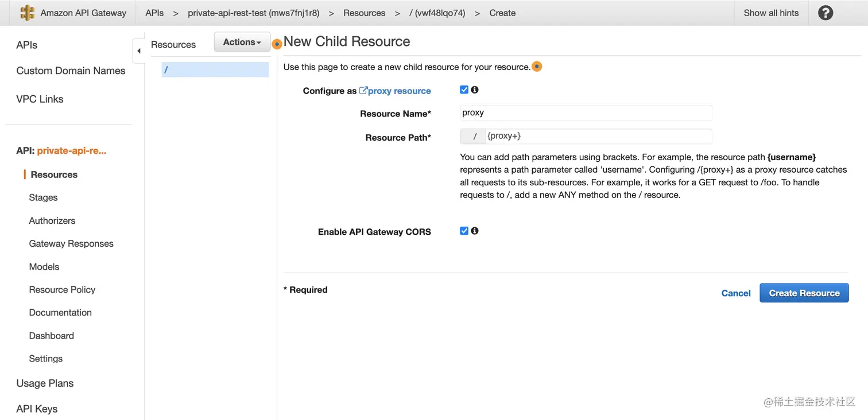Click orange hint dot after description text
868x420 pixels.
[x=537, y=67]
